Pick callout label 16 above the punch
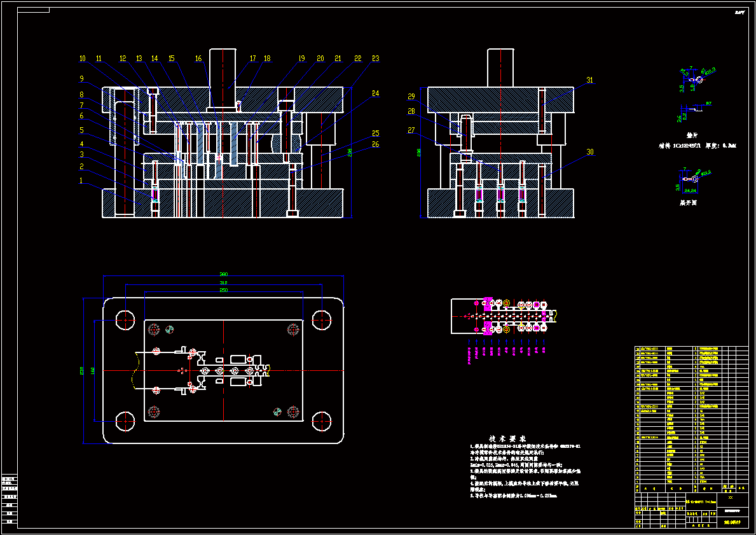 [x=198, y=59]
